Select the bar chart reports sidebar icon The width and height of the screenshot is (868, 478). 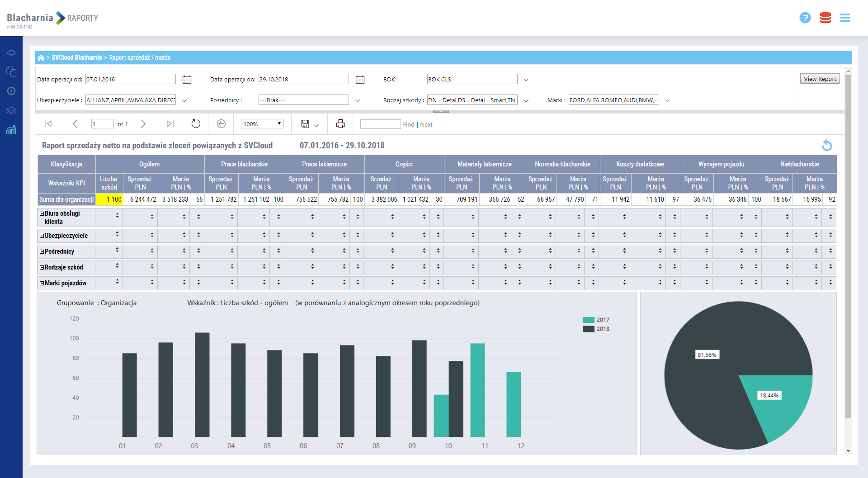click(11, 130)
